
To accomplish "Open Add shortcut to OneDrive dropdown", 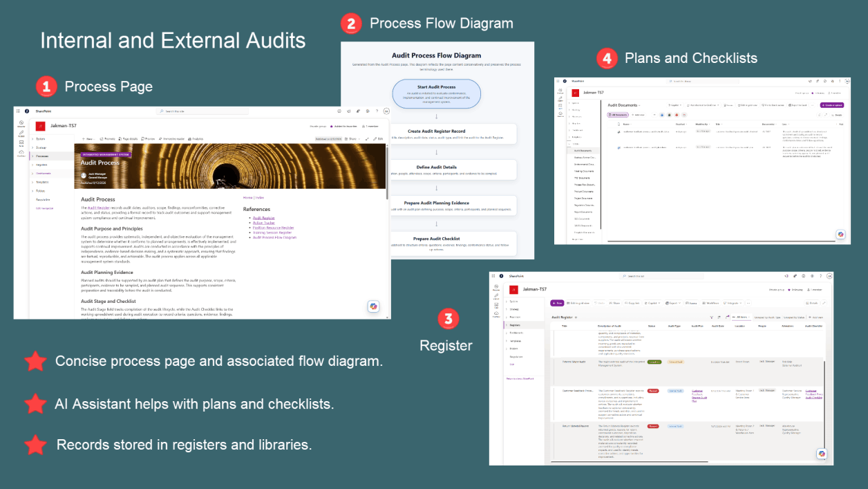I will pos(703,105).
